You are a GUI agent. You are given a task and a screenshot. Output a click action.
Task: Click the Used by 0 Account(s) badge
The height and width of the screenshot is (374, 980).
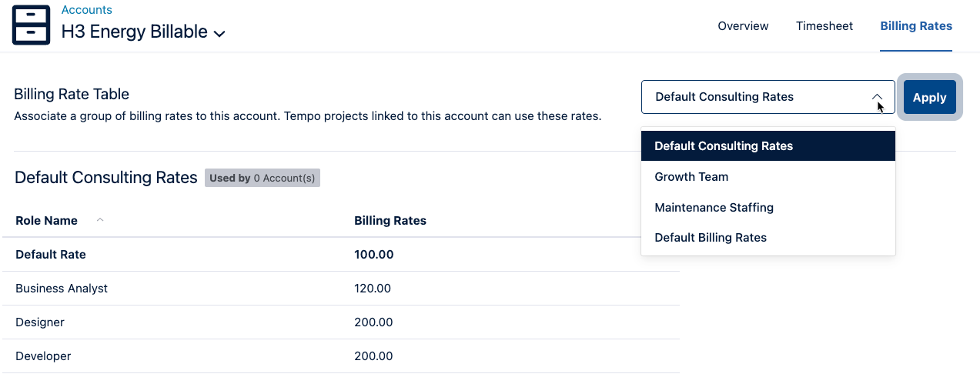(x=262, y=178)
